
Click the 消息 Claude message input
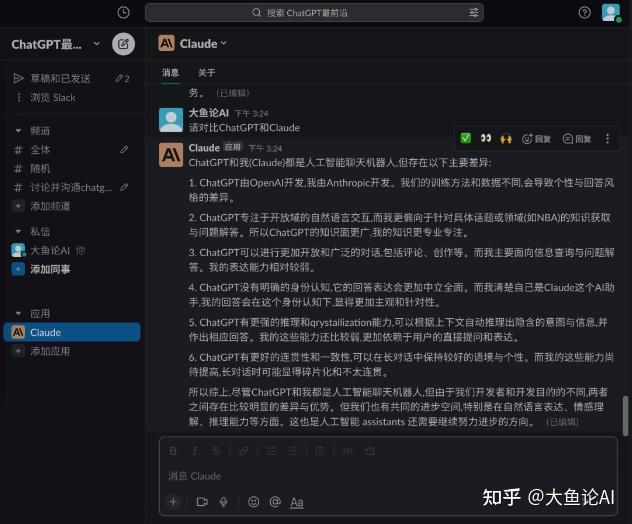tap(388, 476)
